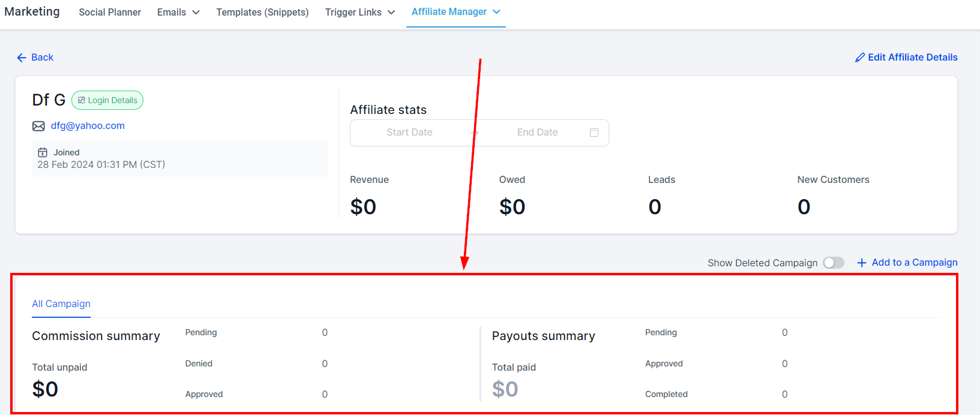Click the plus icon for Add to a Campaign
Image resolution: width=980 pixels, height=415 pixels.
[862, 263]
